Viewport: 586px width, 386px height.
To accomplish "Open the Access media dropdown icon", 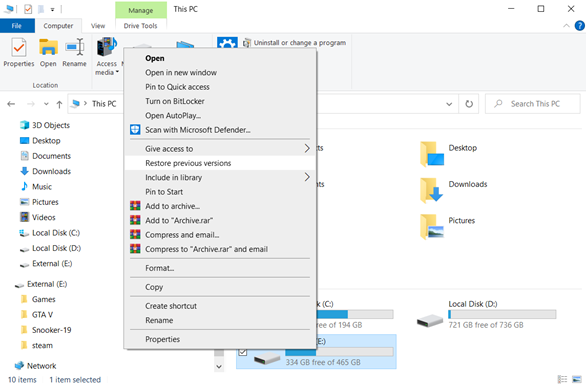I will (x=107, y=47).
